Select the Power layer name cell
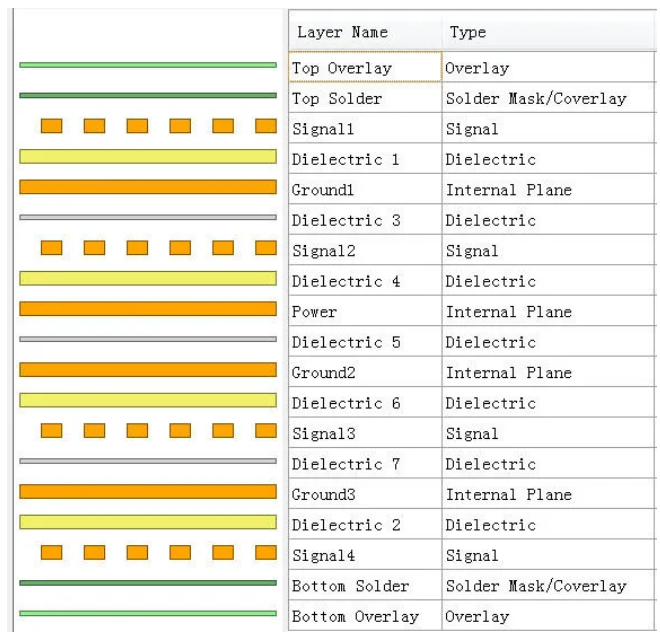This screenshot has height=634, width=660. 315,312
